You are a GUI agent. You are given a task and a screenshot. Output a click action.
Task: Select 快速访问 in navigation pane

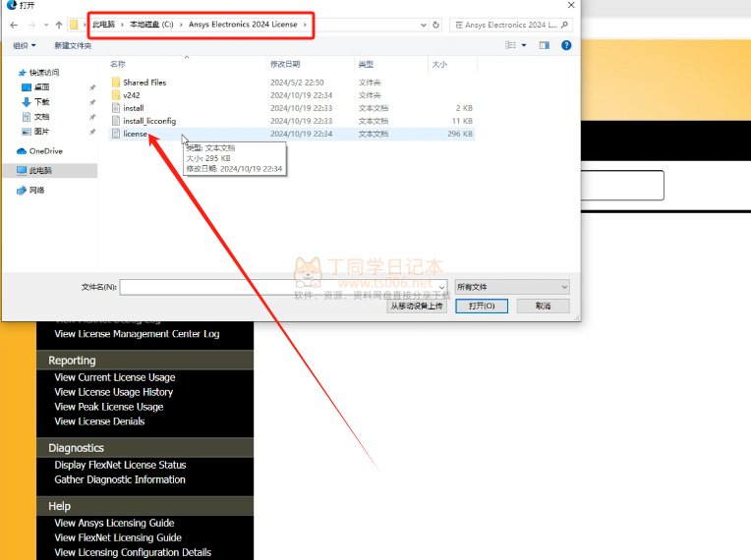(38, 73)
